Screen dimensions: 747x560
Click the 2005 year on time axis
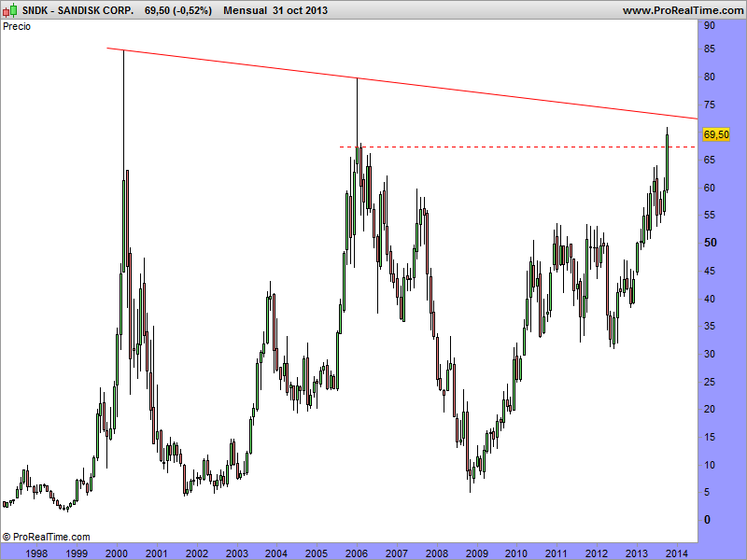pyautogui.click(x=317, y=553)
